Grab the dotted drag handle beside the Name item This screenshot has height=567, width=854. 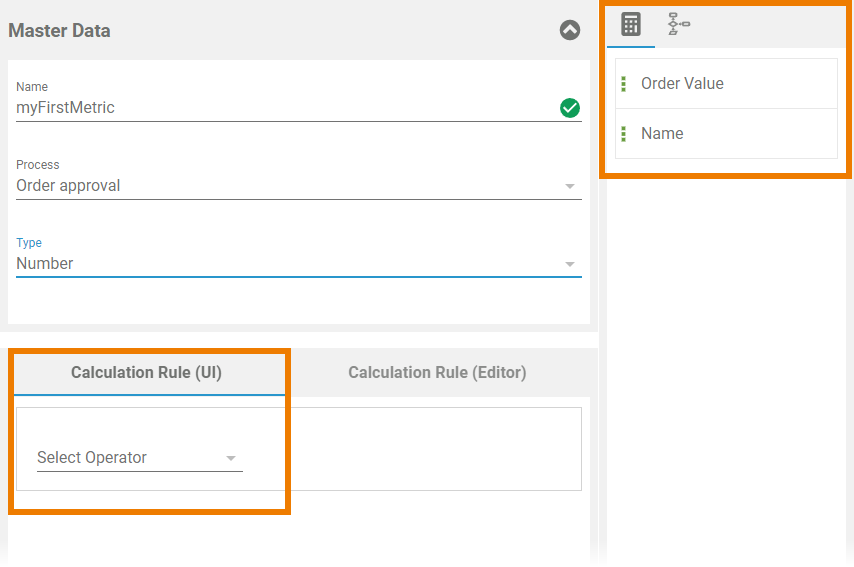click(624, 134)
